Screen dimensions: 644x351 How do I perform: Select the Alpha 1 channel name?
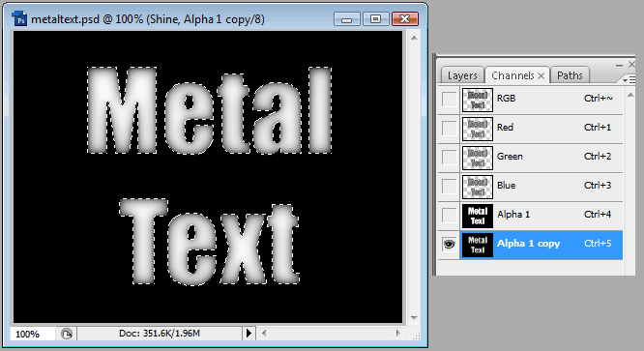point(513,215)
